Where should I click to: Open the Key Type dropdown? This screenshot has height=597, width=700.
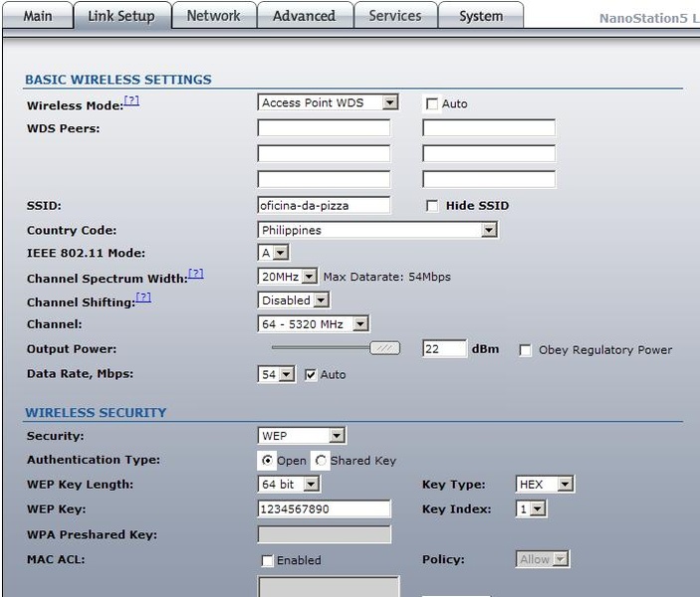pos(545,485)
